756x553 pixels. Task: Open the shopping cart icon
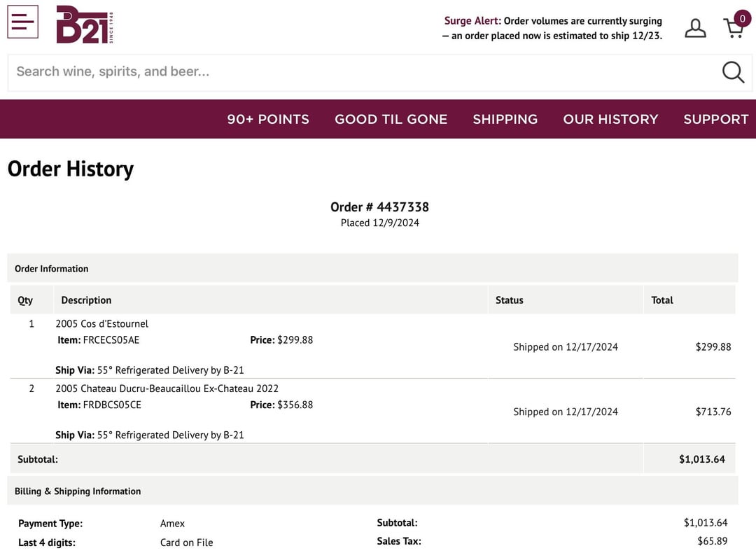[733, 28]
